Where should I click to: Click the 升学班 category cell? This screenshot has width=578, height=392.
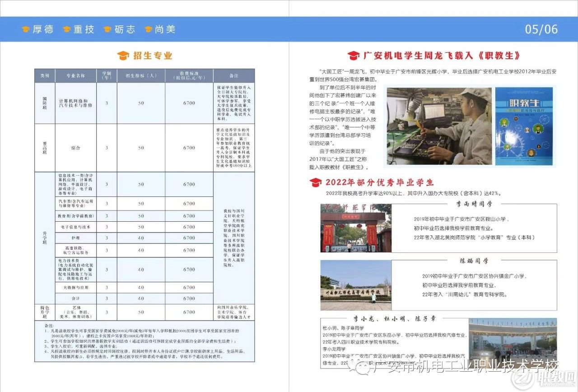tap(45, 238)
